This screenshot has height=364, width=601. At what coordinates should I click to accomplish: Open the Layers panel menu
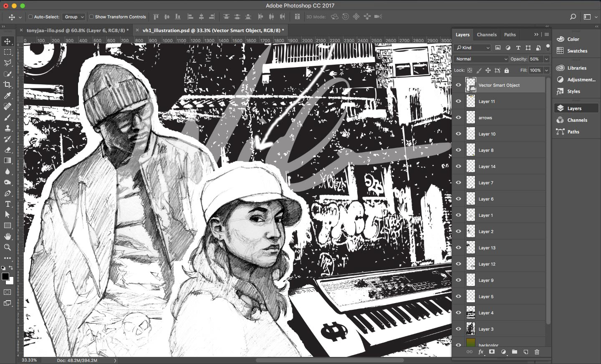tap(547, 35)
